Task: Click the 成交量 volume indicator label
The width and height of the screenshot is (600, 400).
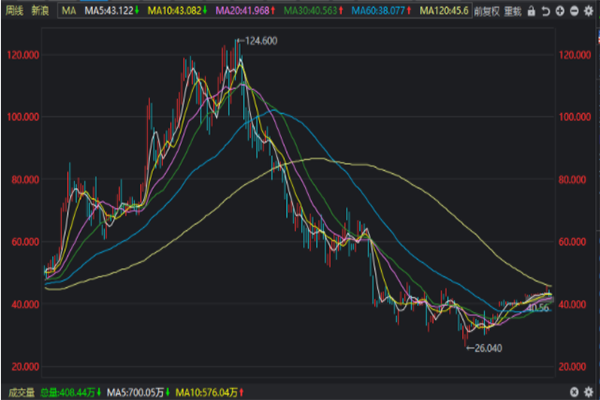Action: coord(17,391)
